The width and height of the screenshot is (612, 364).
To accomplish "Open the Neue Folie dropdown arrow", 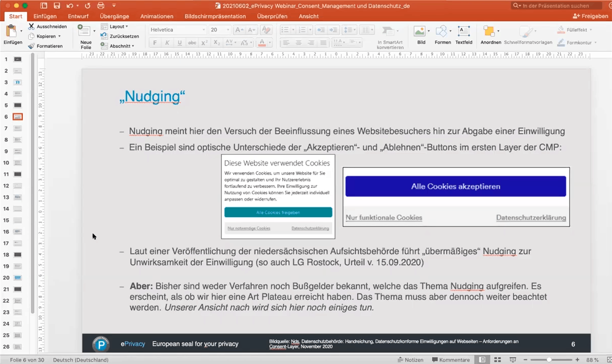I will (x=94, y=31).
